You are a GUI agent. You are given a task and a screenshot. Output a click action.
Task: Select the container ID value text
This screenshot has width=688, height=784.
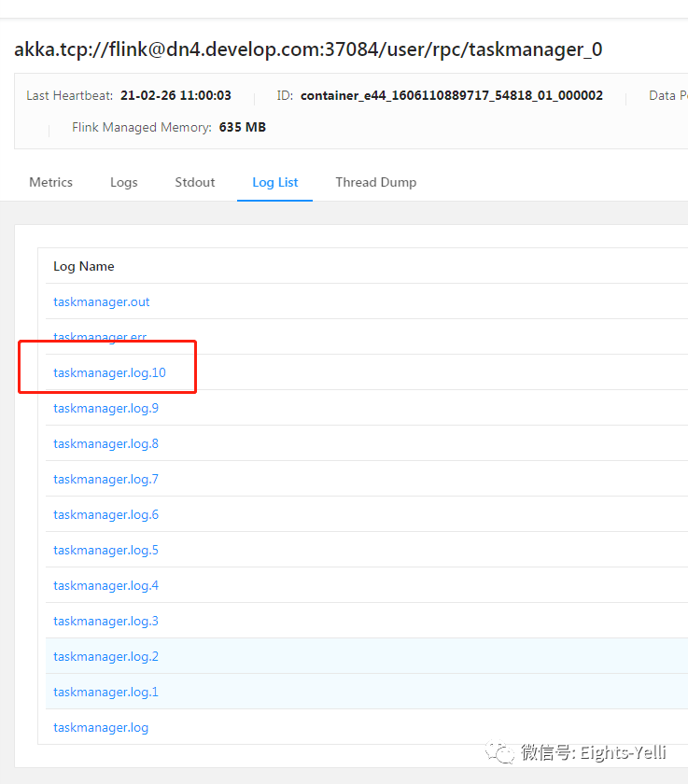[452, 95]
